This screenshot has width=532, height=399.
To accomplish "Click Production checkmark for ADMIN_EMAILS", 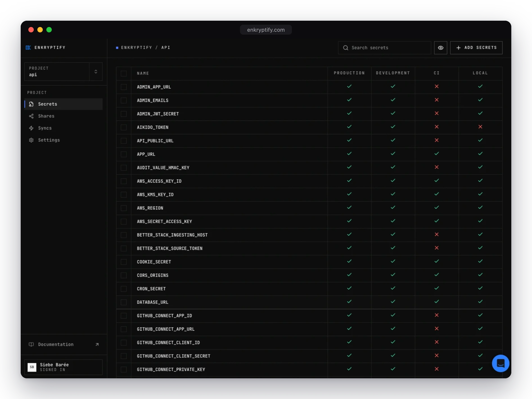I will click(x=349, y=99).
